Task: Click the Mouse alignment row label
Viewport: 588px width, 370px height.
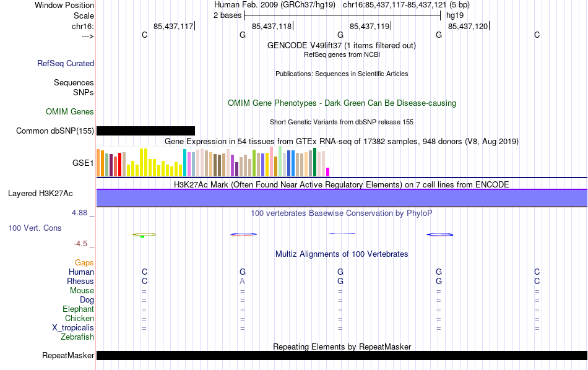Action: point(82,291)
